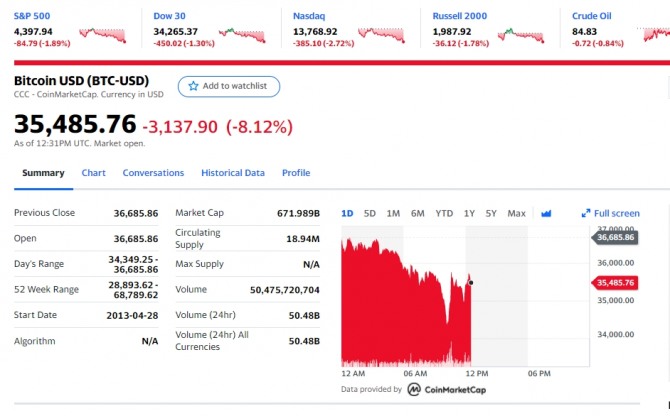Open the Full screen chart view
Screen dimensions: 670x416
coord(610,213)
